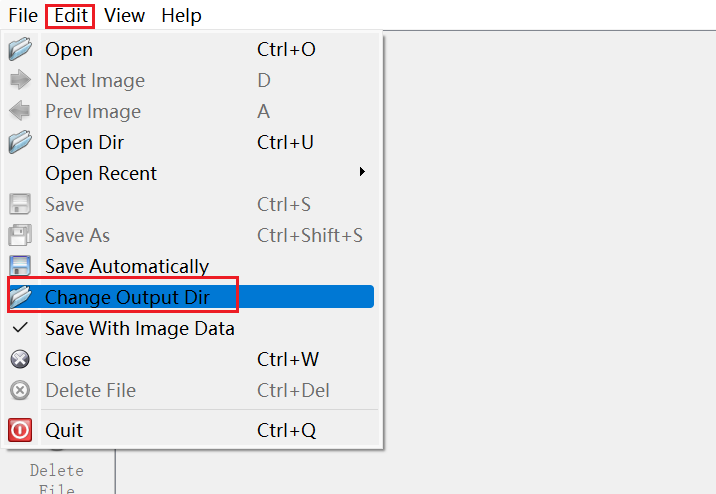Click the Delete File toolbar button
Viewport: 716px width, 494px height.
coord(57,478)
